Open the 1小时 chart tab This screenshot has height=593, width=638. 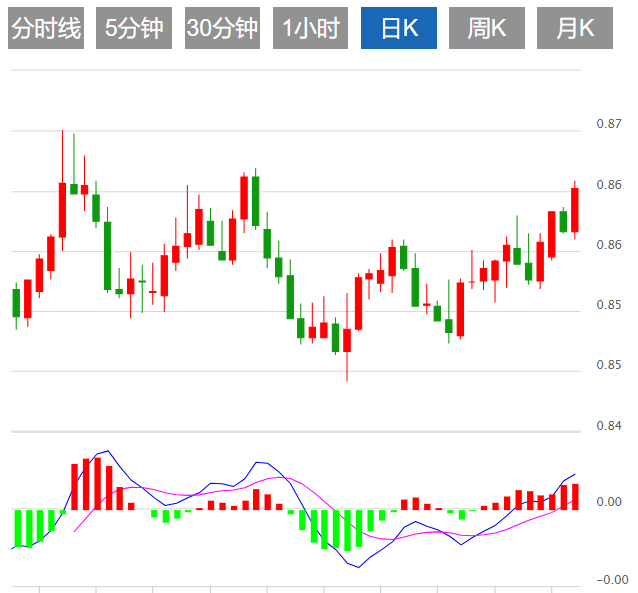click(x=310, y=28)
